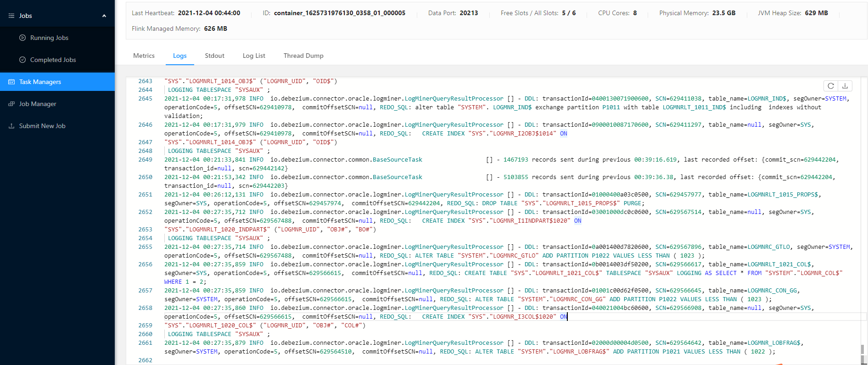
Task: Show the Thread Dump tab
Action: (303, 56)
